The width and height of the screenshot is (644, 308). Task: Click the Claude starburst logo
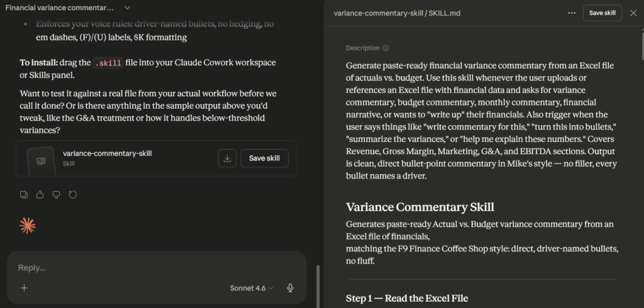coord(28,226)
